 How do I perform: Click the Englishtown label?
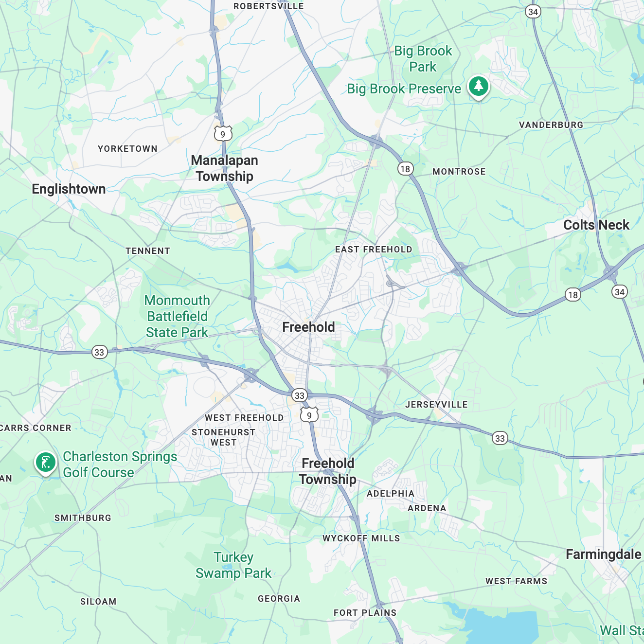tap(69, 189)
